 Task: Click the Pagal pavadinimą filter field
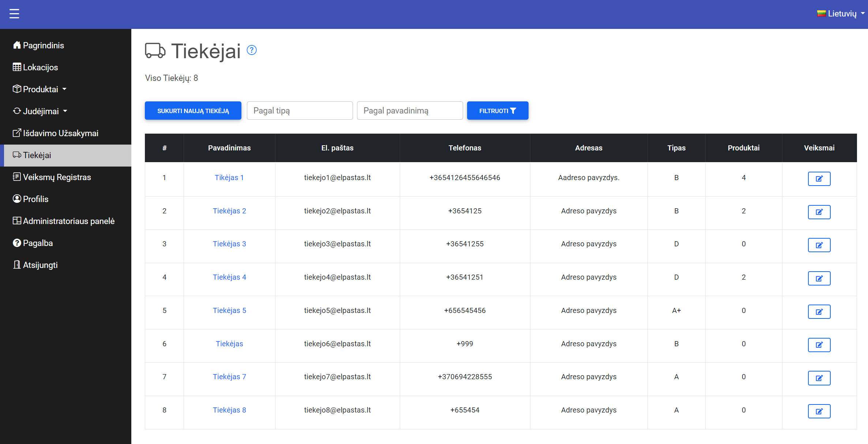[x=410, y=111]
